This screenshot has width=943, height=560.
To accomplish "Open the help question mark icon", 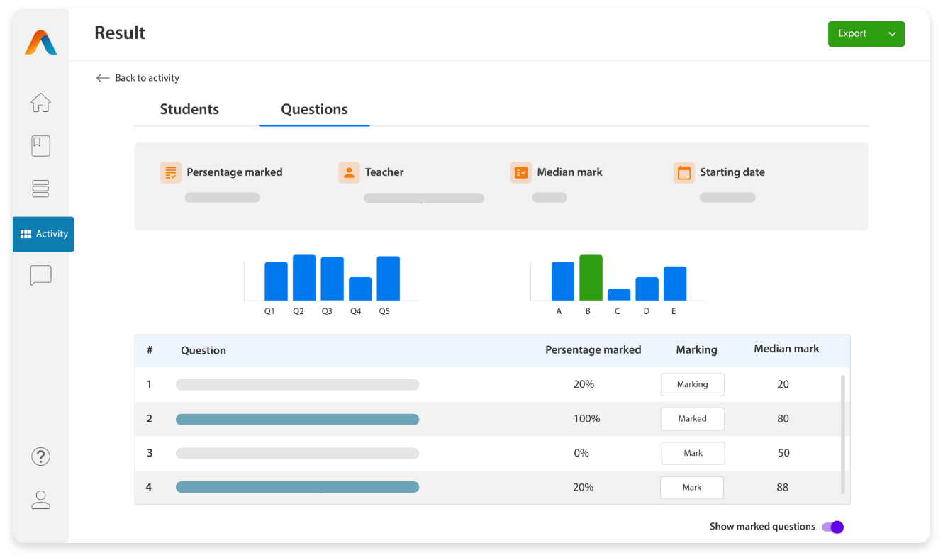I will click(x=40, y=456).
